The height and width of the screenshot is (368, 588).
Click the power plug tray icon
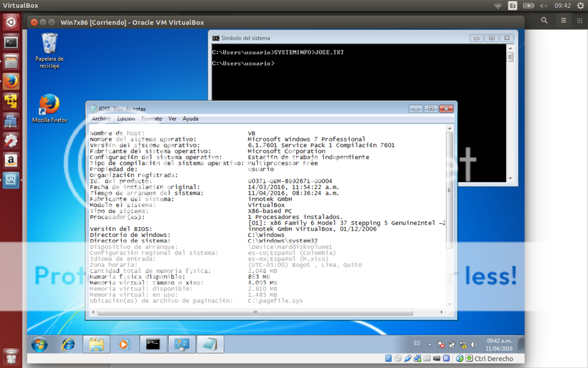[452, 345]
